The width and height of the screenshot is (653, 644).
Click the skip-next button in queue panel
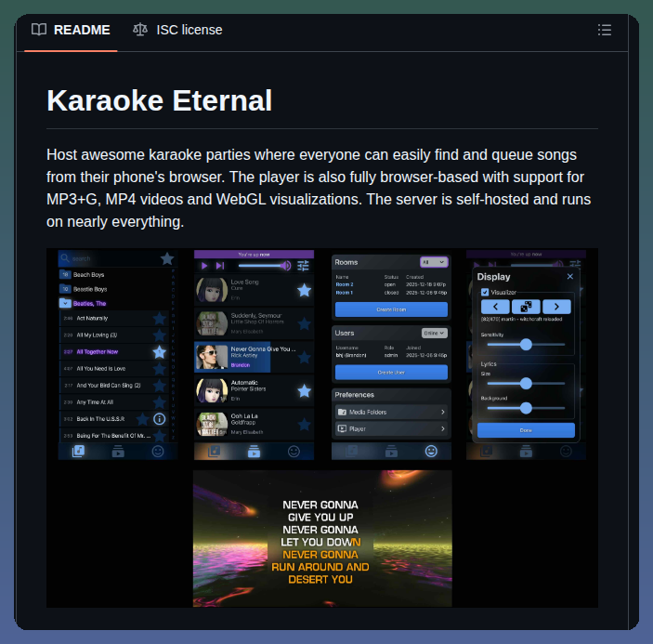tap(220, 266)
